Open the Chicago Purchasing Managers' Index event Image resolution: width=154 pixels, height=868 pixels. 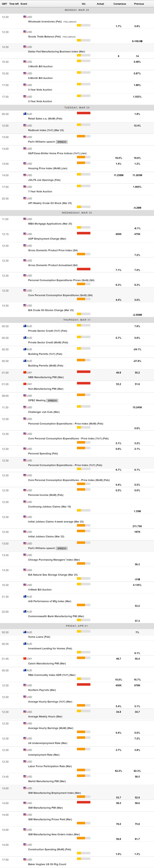54,560
